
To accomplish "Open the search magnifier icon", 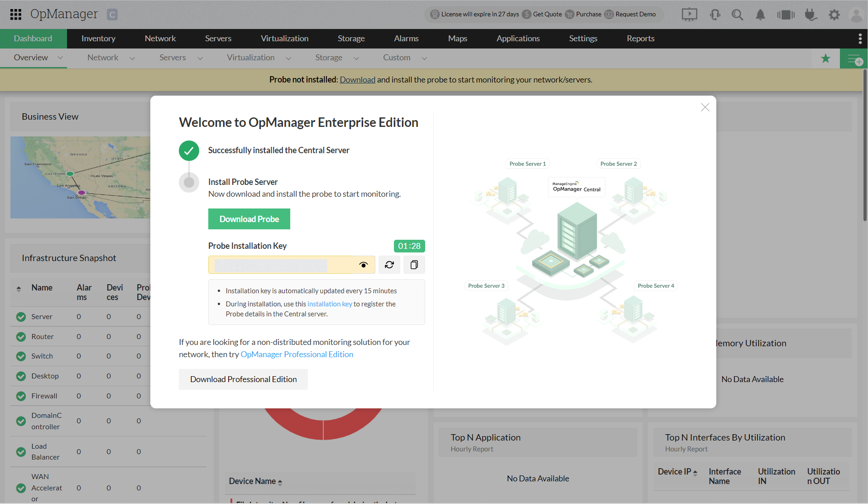I will (x=737, y=15).
